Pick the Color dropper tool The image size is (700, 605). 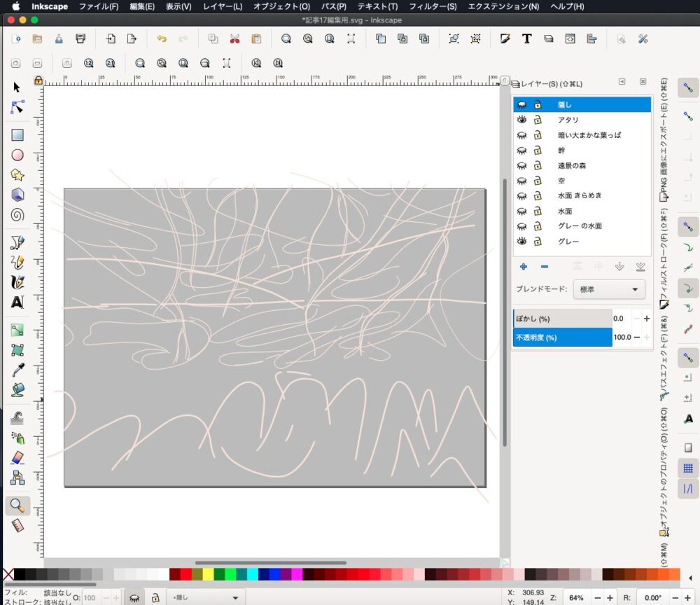coord(17,370)
